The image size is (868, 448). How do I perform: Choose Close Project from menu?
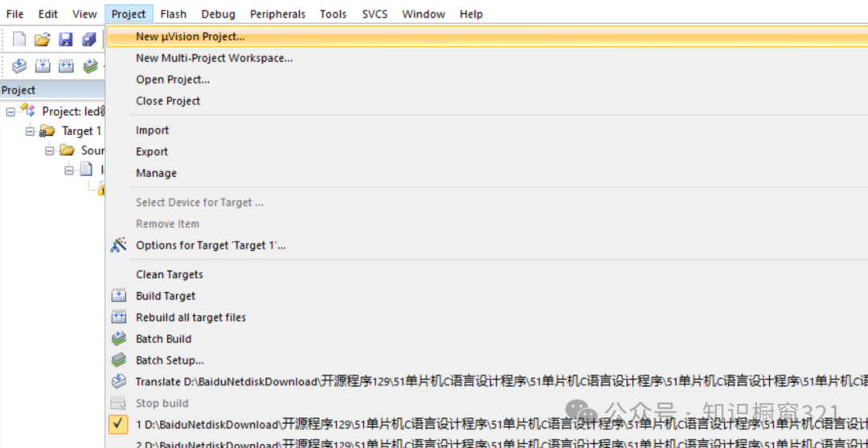pyautogui.click(x=168, y=101)
